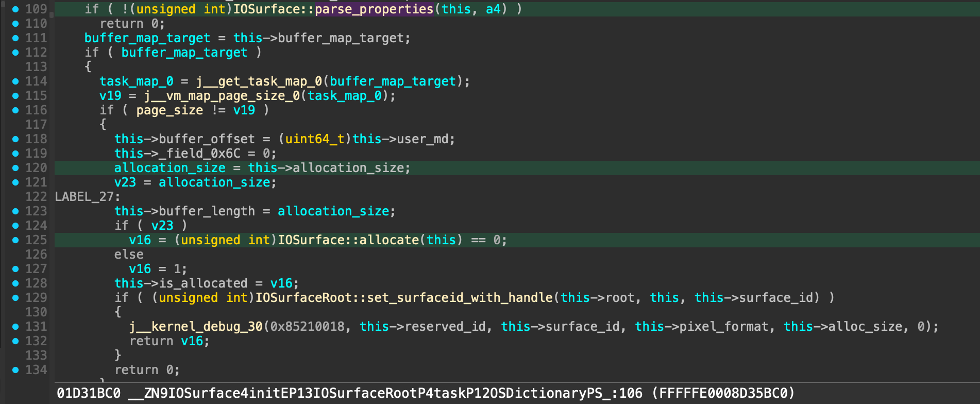
Task: Click page_size in the line 116 condition
Action: (170, 110)
